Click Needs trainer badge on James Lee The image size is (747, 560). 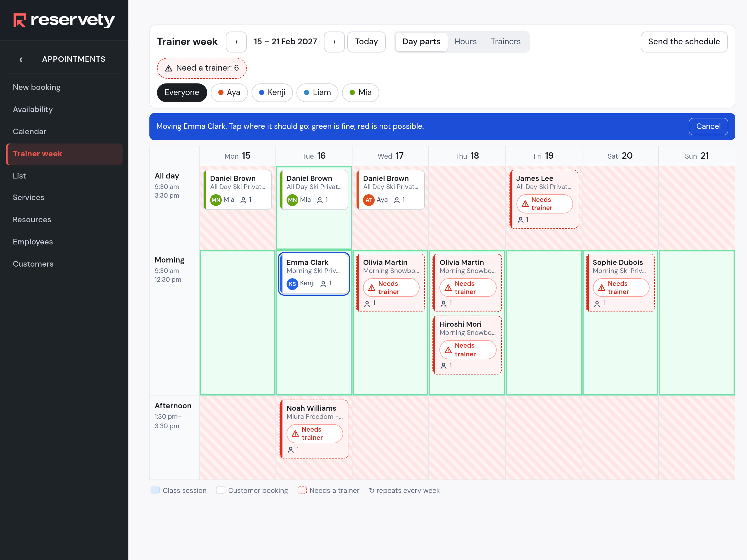coord(544,204)
